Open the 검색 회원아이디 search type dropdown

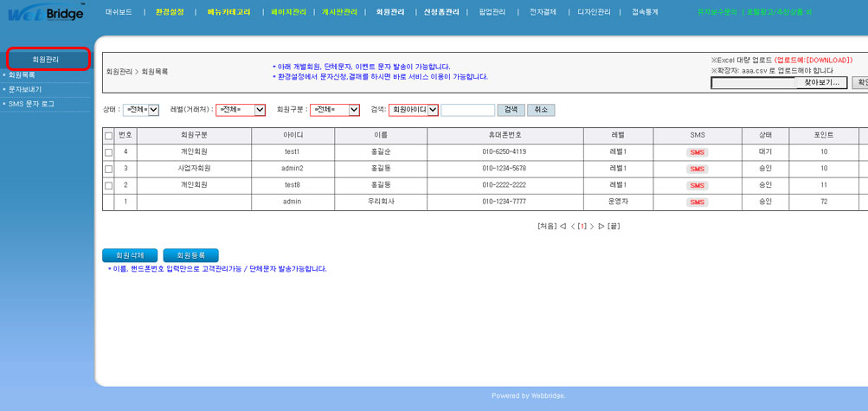click(x=414, y=110)
